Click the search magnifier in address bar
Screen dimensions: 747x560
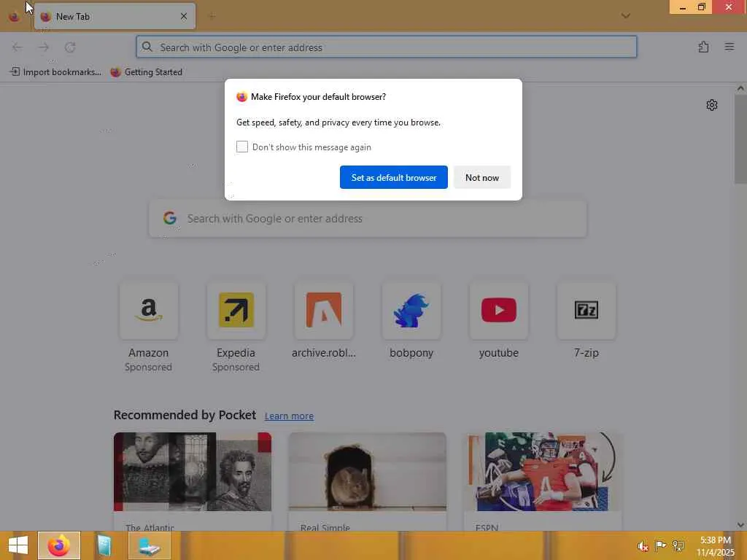pyautogui.click(x=147, y=47)
